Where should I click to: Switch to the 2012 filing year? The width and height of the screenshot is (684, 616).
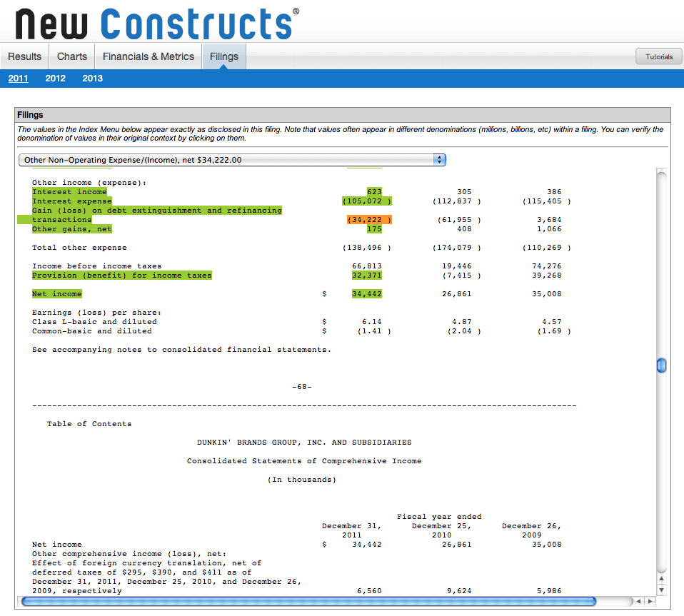pyautogui.click(x=56, y=79)
